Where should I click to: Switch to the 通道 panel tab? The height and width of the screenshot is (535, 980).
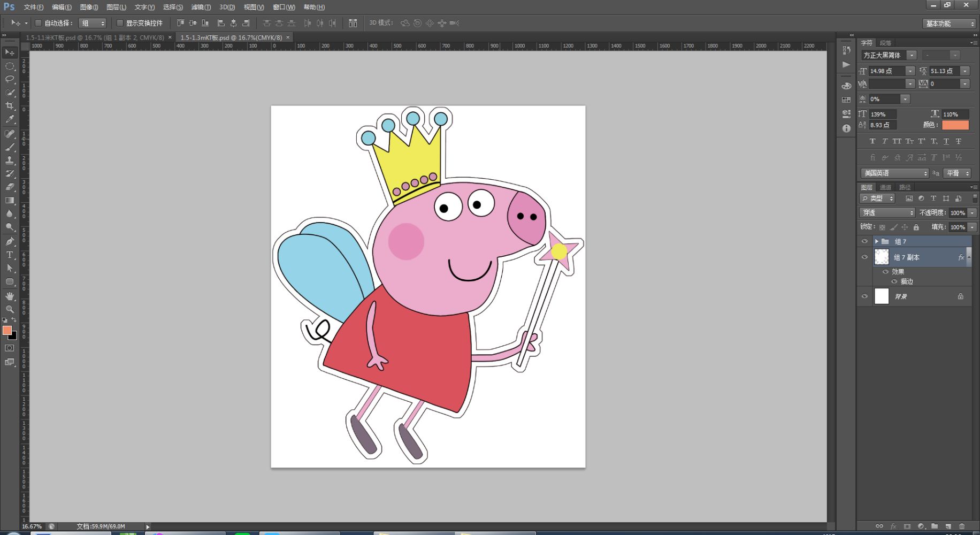(x=886, y=187)
